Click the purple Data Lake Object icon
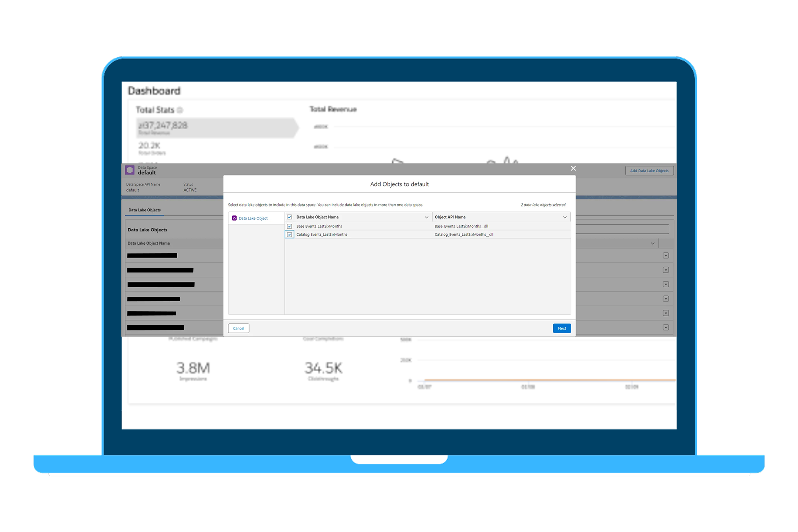 (234, 218)
